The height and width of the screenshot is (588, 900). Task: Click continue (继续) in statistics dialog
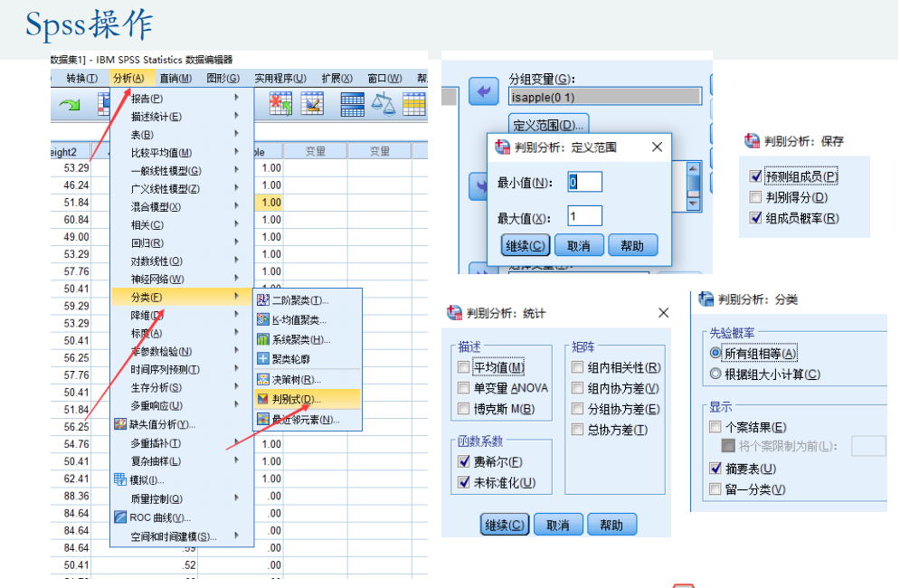(504, 525)
